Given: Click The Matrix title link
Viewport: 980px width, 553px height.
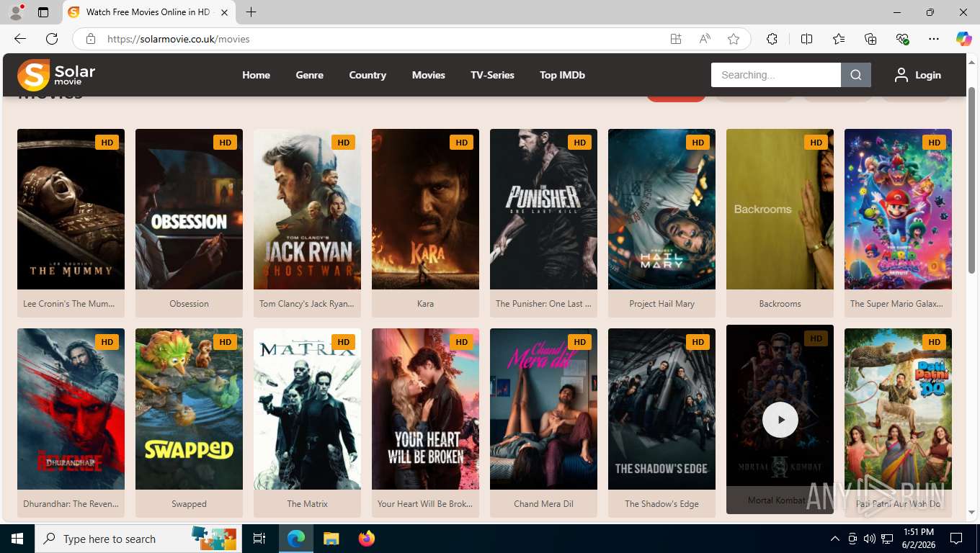Looking at the screenshot, I should point(307,504).
